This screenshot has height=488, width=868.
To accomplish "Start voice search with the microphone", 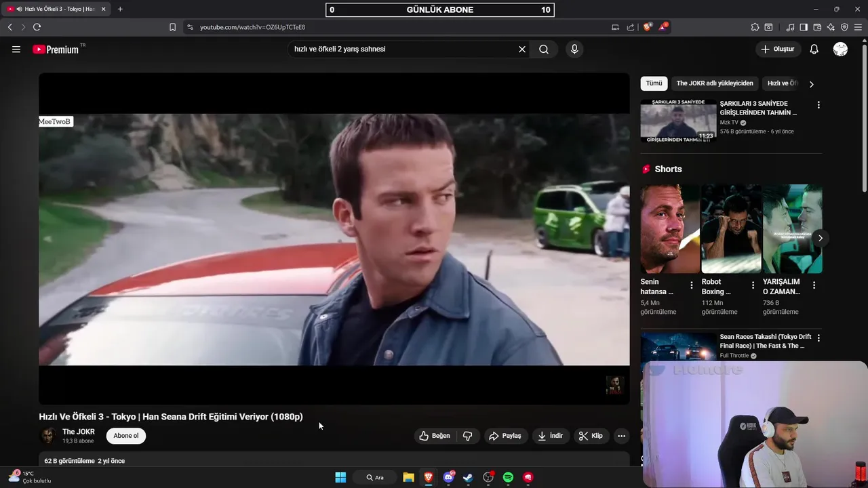I will coord(574,49).
